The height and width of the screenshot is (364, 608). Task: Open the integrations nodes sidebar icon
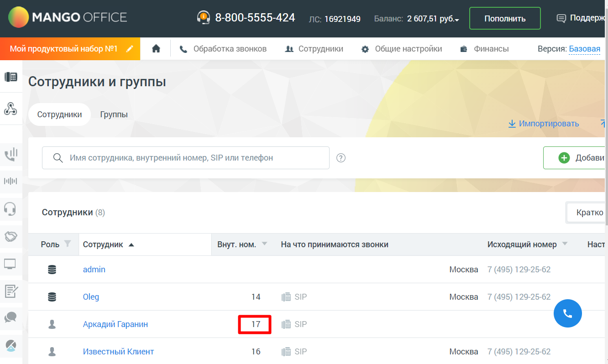coord(10,108)
